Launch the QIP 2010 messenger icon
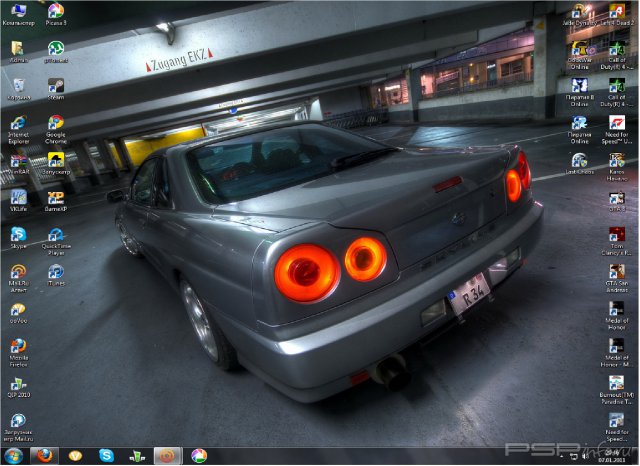 [18, 384]
